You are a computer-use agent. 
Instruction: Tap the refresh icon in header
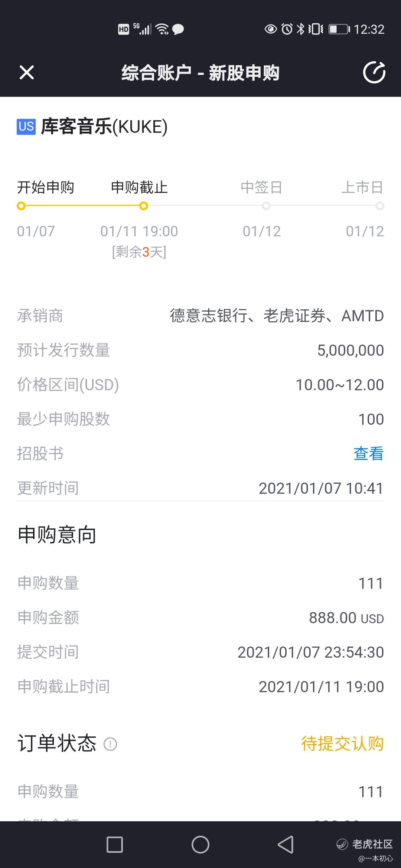pyautogui.click(x=374, y=72)
